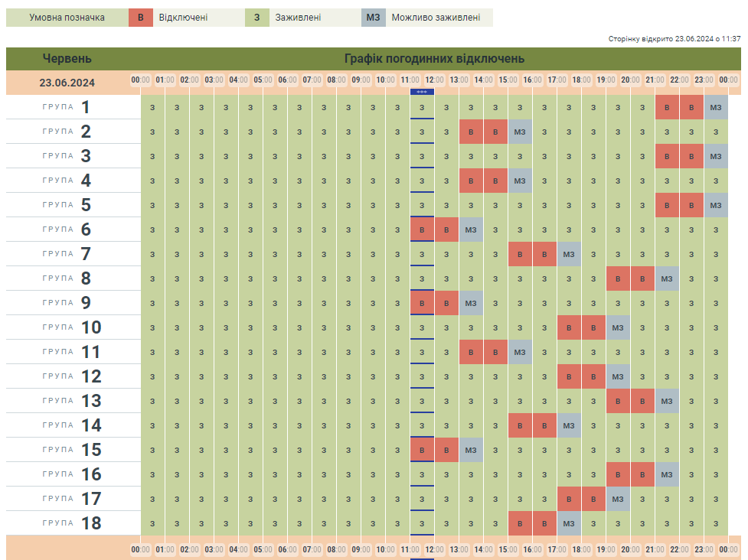Image resolution: width=748 pixels, height=560 pixels.
Task: Click the 'МЗ' cell in Group 13 row
Action: (x=667, y=401)
